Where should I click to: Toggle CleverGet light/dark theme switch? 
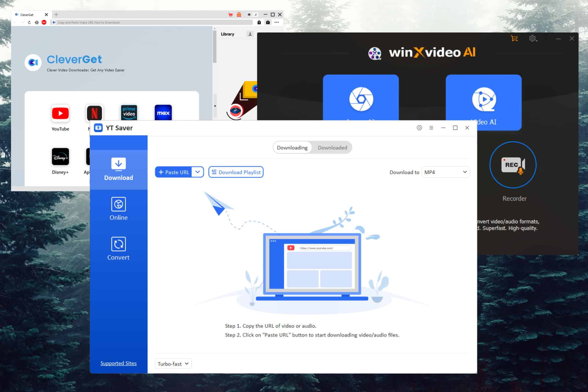pyautogui.click(x=252, y=14)
